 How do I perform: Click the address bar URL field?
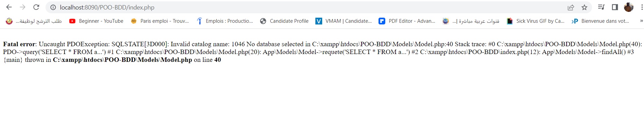(x=306, y=7)
